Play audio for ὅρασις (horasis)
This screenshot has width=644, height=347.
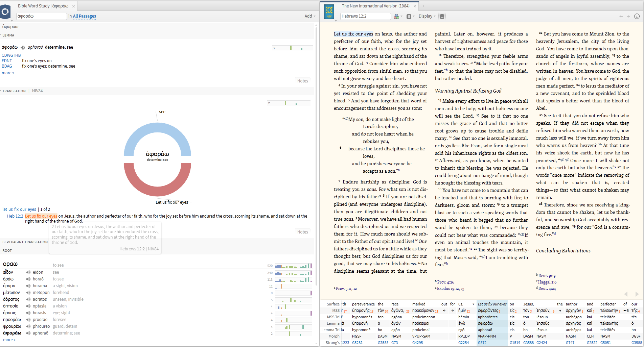pyautogui.click(x=28, y=313)
